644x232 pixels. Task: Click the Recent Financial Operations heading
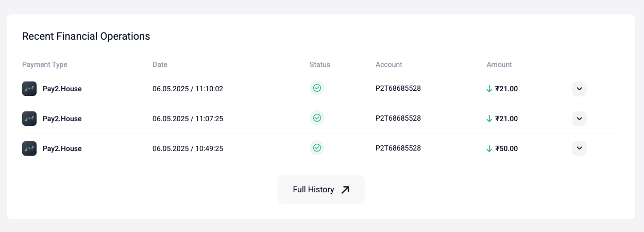point(86,36)
